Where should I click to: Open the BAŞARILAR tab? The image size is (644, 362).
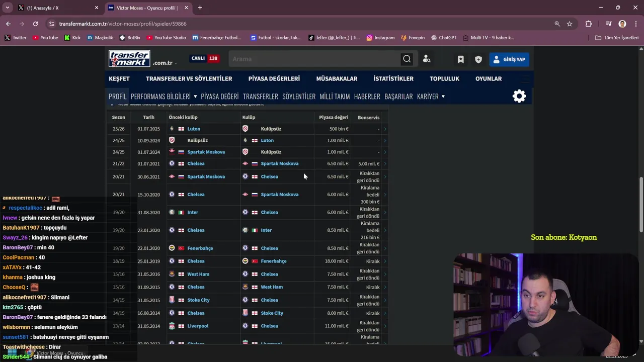click(398, 97)
